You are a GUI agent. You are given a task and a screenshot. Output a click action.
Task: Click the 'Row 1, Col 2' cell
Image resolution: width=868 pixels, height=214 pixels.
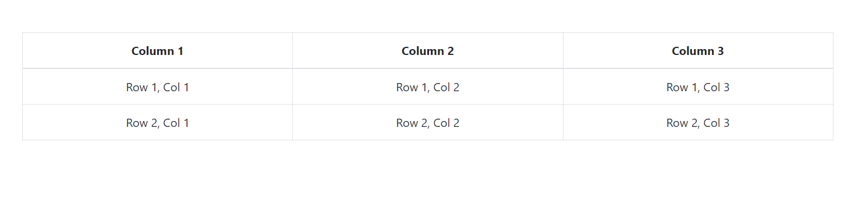pos(428,87)
